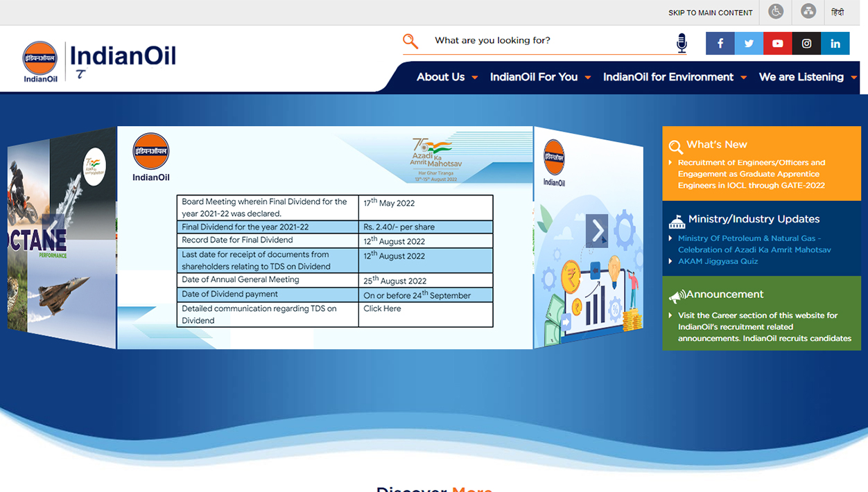Click the Azadi Ka Amrit Mahotsav logo
This screenshot has height=492, width=868.
[x=436, y=159]
